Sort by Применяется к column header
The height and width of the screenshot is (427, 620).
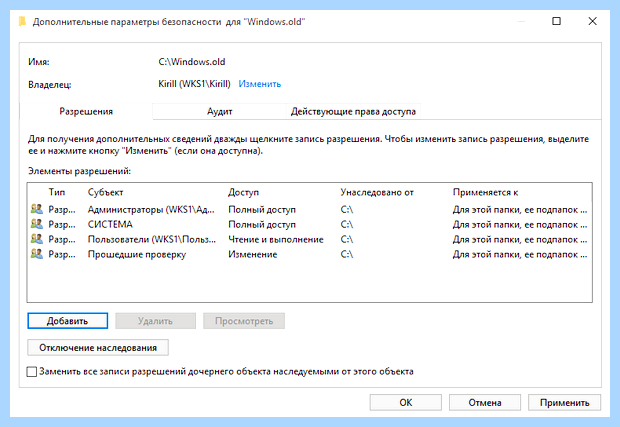[x=485, y=192]
